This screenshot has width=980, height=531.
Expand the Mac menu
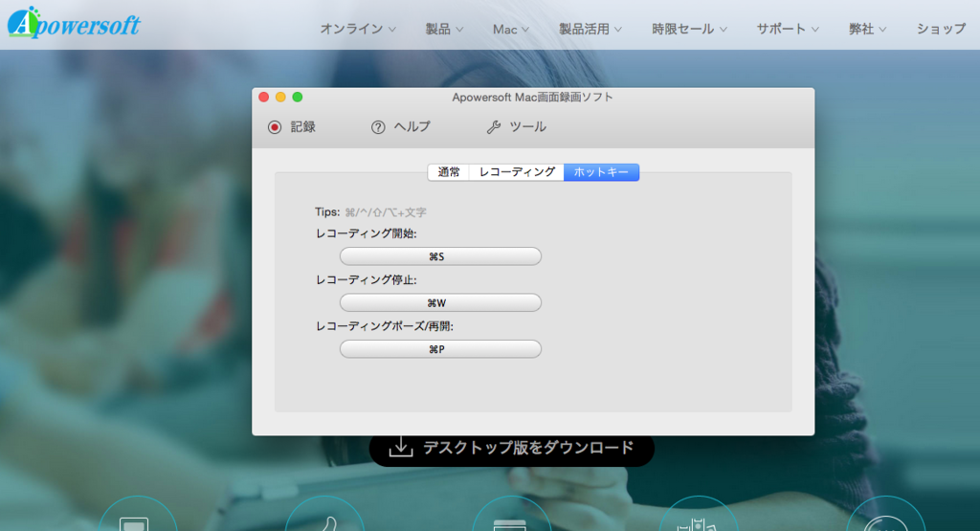(x=511, y=30)
